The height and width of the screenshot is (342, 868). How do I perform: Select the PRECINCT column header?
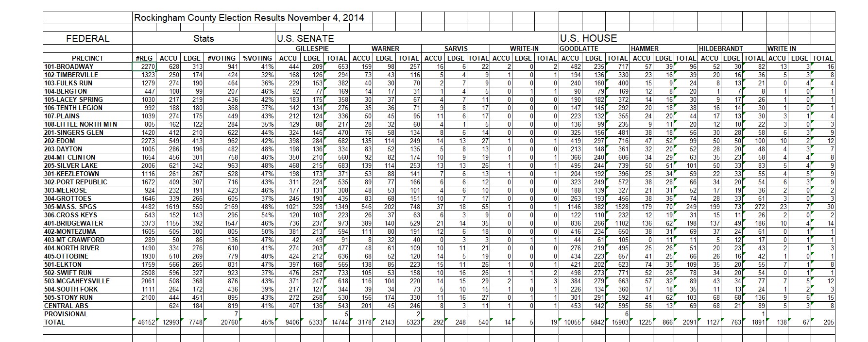tap(87, 58)
